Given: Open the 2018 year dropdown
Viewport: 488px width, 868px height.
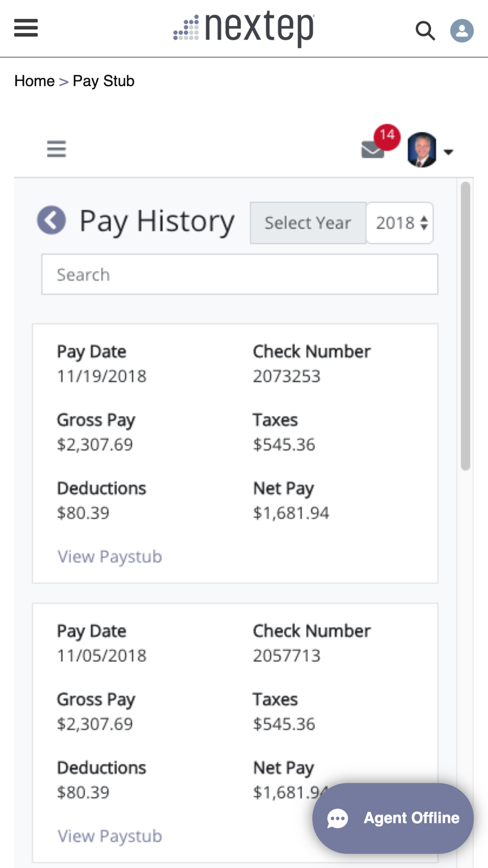Looking at the screenshot, I should point(400,223).
